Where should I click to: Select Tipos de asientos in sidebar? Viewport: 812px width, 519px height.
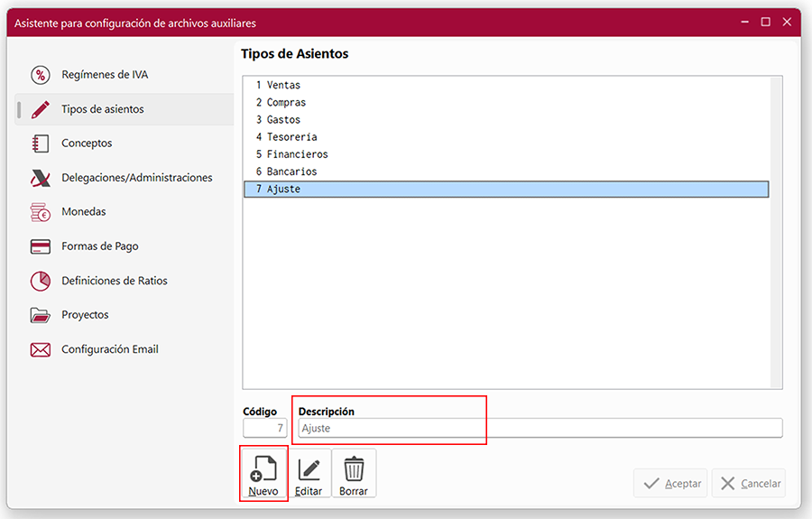coord(125,109)
